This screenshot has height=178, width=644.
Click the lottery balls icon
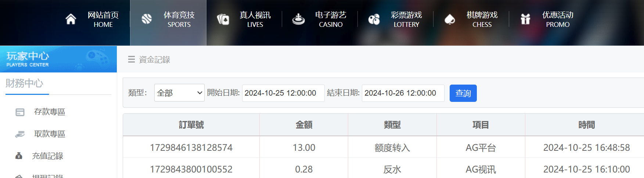click(x=374, y=19)
